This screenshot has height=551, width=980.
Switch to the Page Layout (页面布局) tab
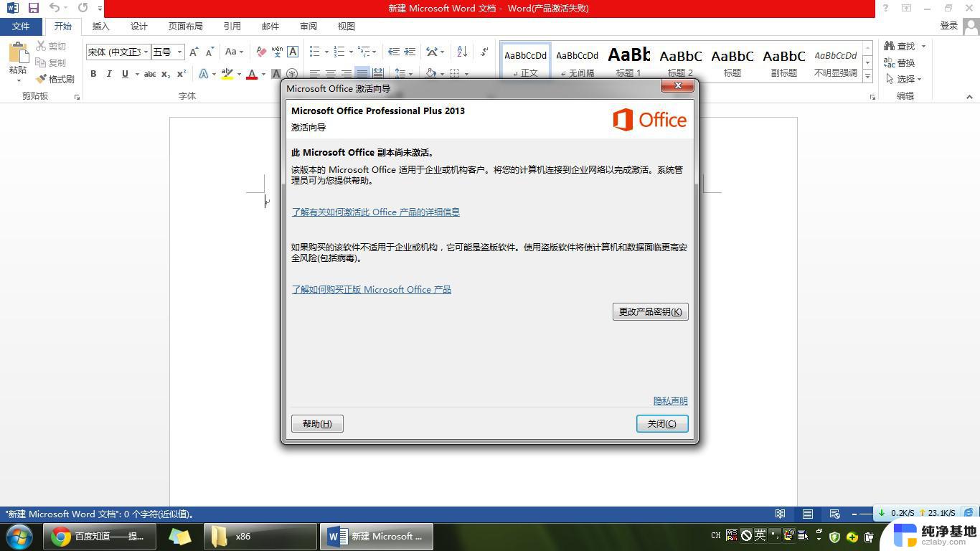186,26
